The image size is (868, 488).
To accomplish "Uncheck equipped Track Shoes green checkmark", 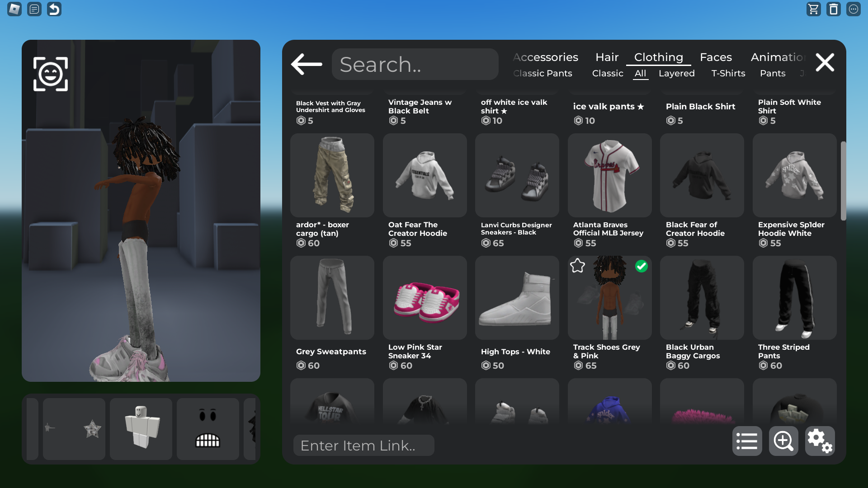I will pos(641,266).
